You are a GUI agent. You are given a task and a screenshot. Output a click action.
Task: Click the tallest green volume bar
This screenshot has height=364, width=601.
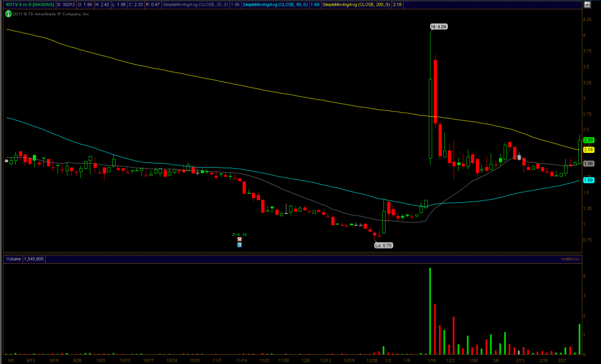[x=430, y=311]
